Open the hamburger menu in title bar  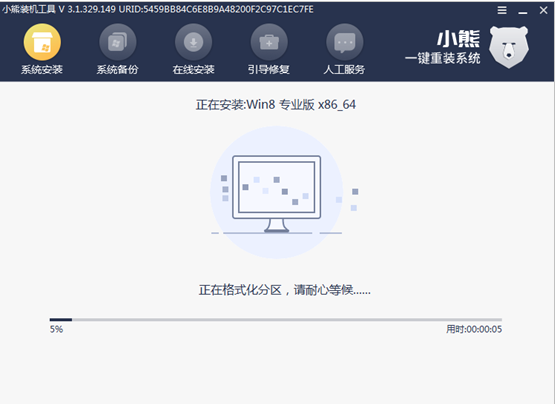click(502, 10)
